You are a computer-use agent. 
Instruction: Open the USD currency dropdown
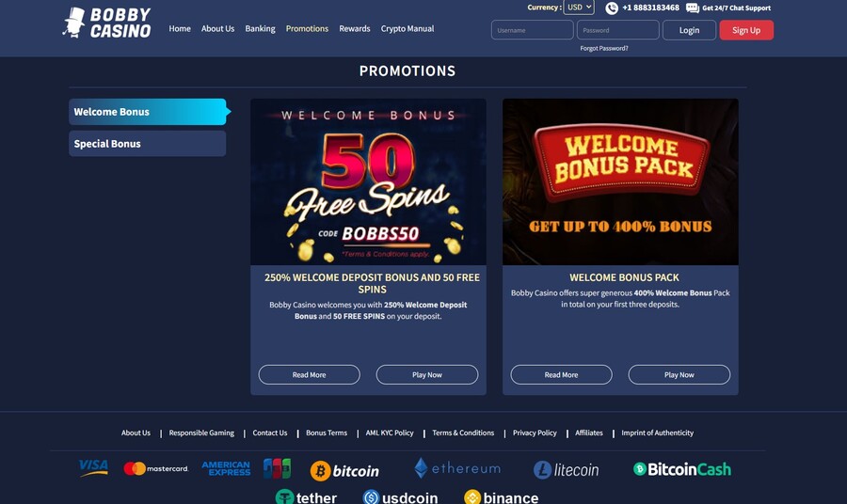pos(579,8)
